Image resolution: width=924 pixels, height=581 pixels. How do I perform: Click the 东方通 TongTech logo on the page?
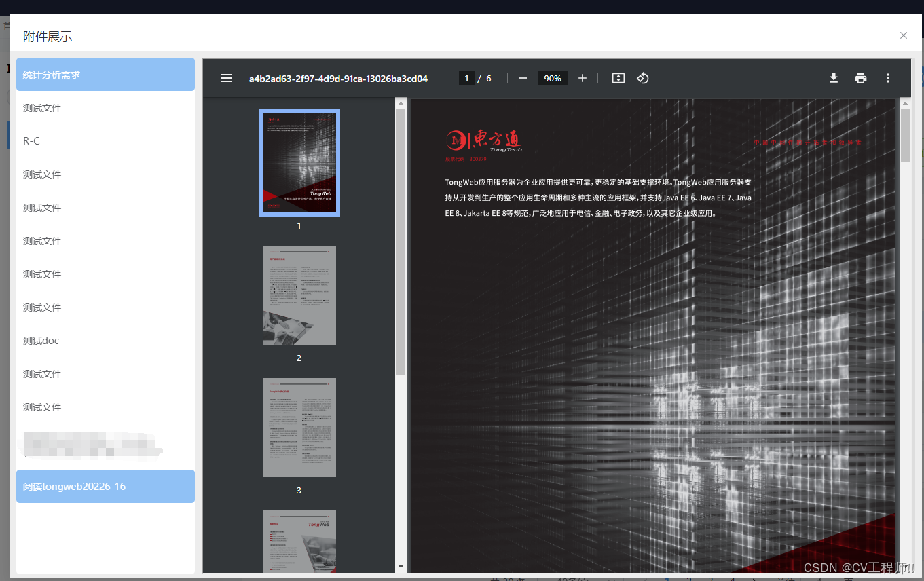click(x=485, y=140)
